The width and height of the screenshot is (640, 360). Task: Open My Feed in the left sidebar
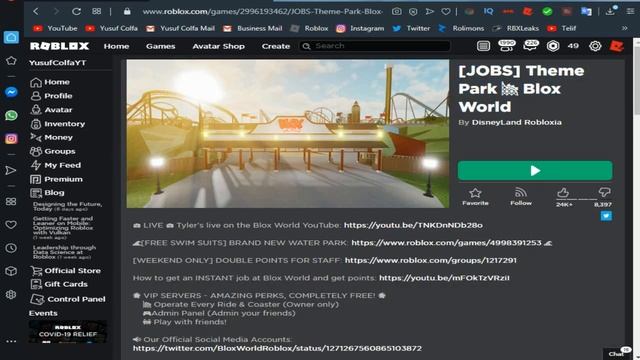(56, 165)
